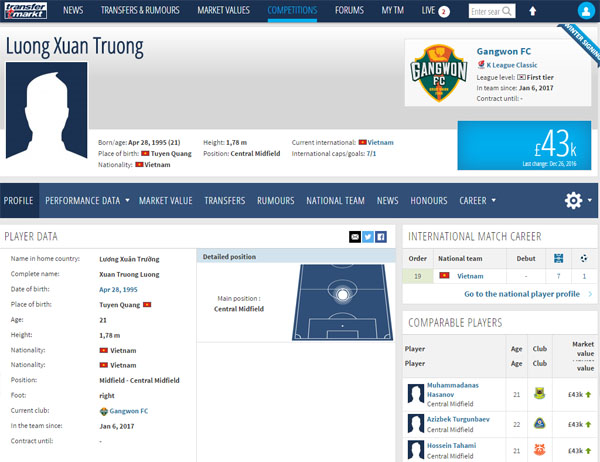Image resolution: width=600 pixels, height=462 pixels.
Task: Open the Competitions menu
Action: tap(292, 10)
